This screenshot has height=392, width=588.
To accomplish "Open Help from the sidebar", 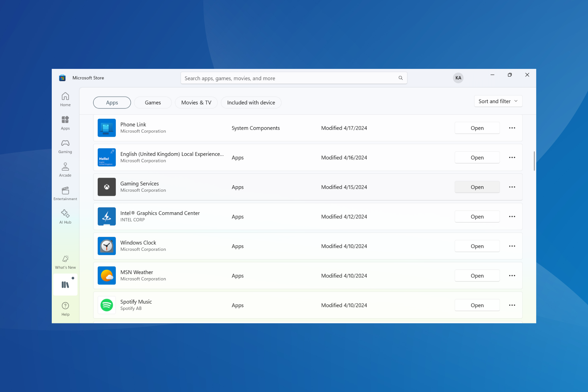I will pyautogui.click(x=65, y=309).
